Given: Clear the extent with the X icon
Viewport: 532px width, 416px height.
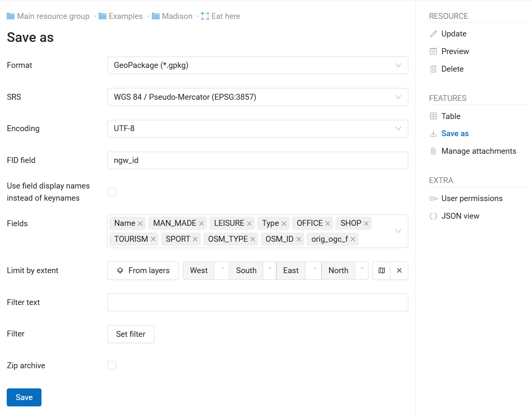Looking at the screenshot, I should point(399,271).
